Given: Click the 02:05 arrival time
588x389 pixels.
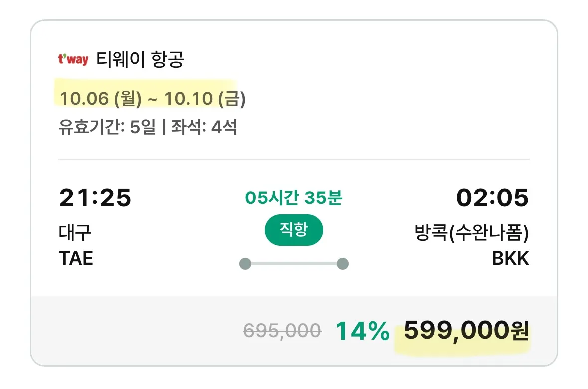Looking at the screenshot, I should tap(492, 198).
